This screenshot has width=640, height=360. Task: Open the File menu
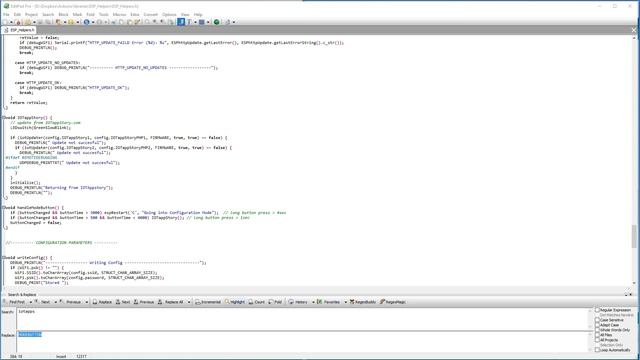click(x=6, y=14)
